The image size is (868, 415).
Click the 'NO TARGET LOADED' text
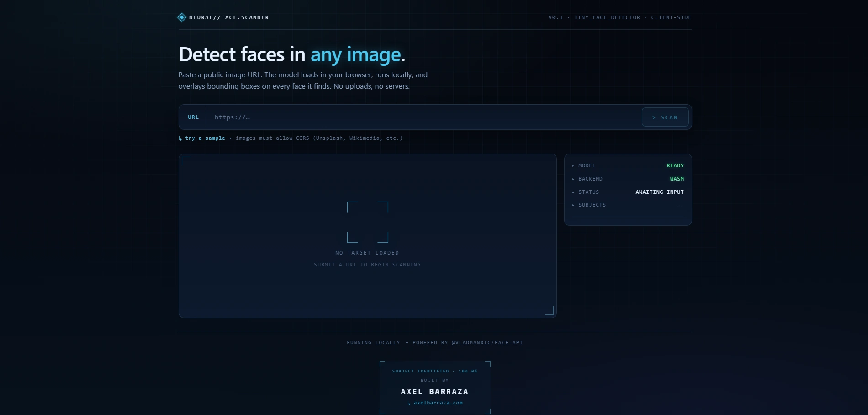click(x=367, y=253)
